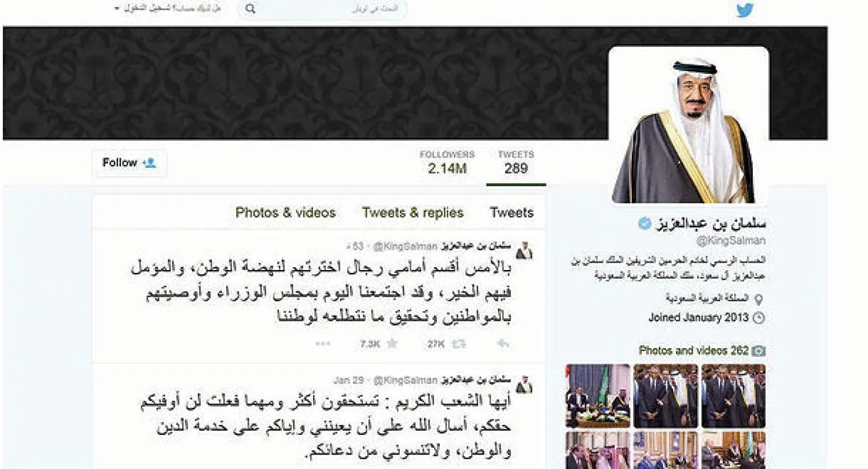Retweet the first tweet
Screen dimensions: 868x469
[x=458, y=344]
